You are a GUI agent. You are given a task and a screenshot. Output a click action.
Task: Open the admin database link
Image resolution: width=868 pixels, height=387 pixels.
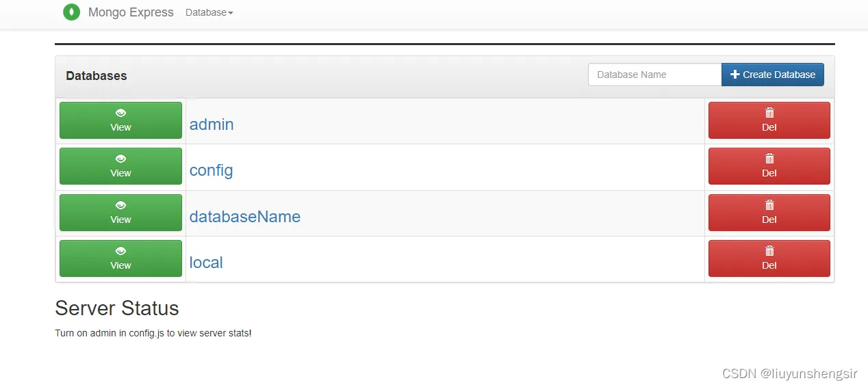click(x=212, y=124)
